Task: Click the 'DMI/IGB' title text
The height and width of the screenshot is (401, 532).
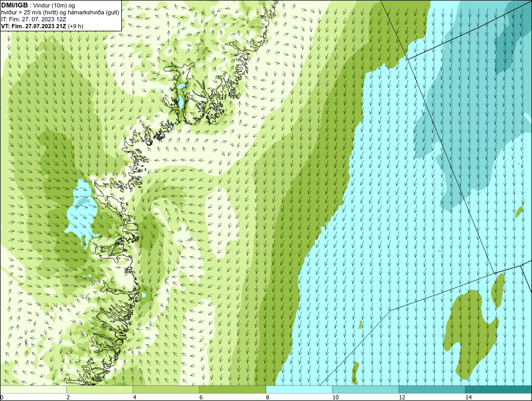Action: [14, 5]
